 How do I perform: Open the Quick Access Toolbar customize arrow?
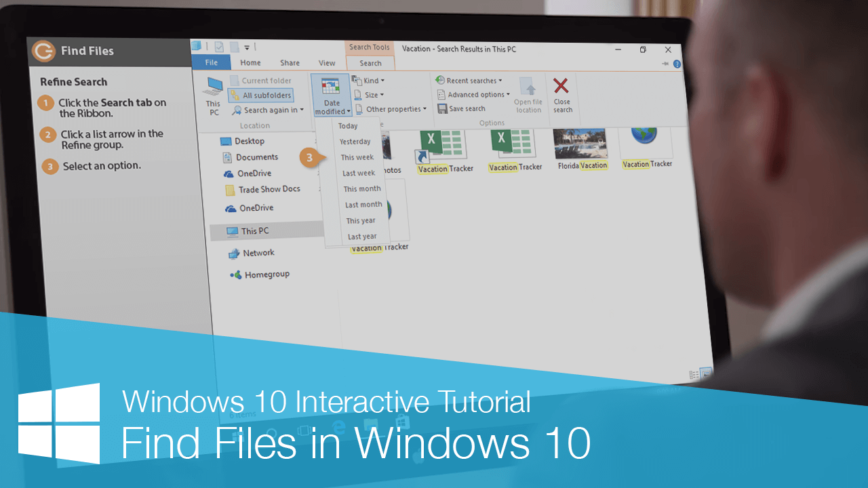click(248, 46)
